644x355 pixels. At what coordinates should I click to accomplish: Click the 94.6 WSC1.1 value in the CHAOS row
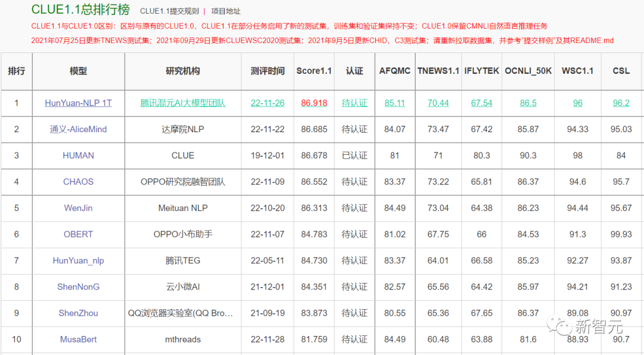(577, 182)
